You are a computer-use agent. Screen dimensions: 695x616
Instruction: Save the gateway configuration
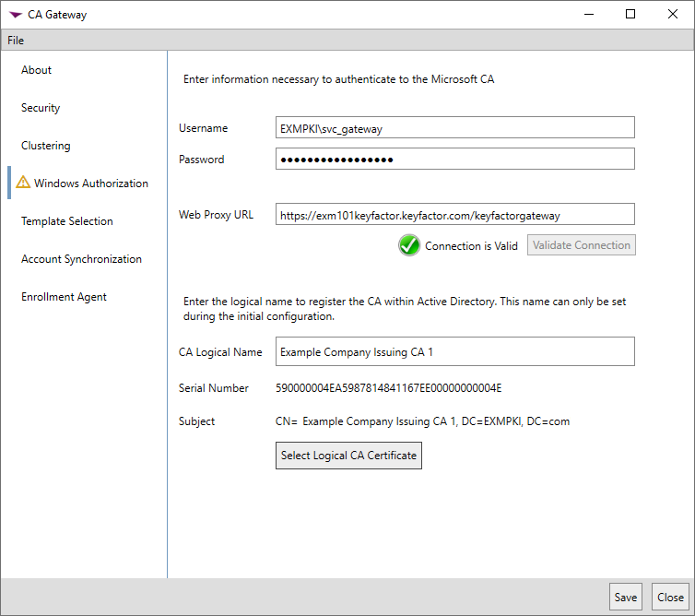tap(626, 598)
